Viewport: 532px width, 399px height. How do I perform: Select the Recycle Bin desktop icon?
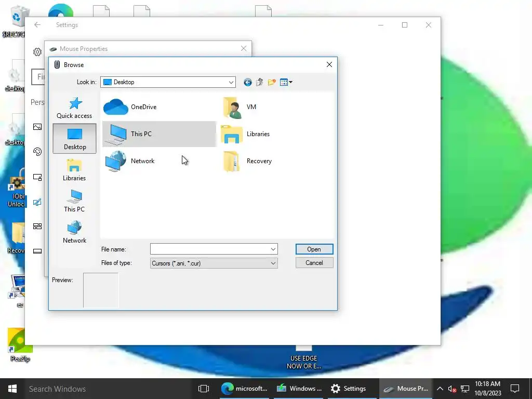[14, 21]
